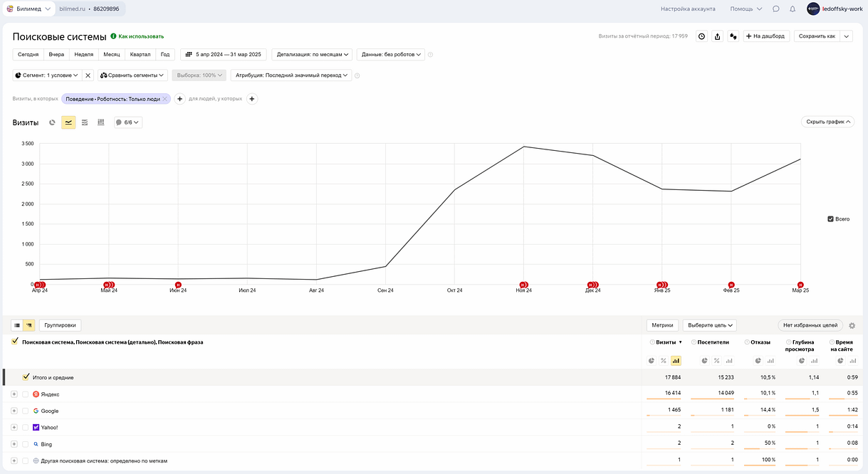
Task: Open the Детализация: по месяцам dropdown
Action: pyautogui.click(x=313, y=54)
